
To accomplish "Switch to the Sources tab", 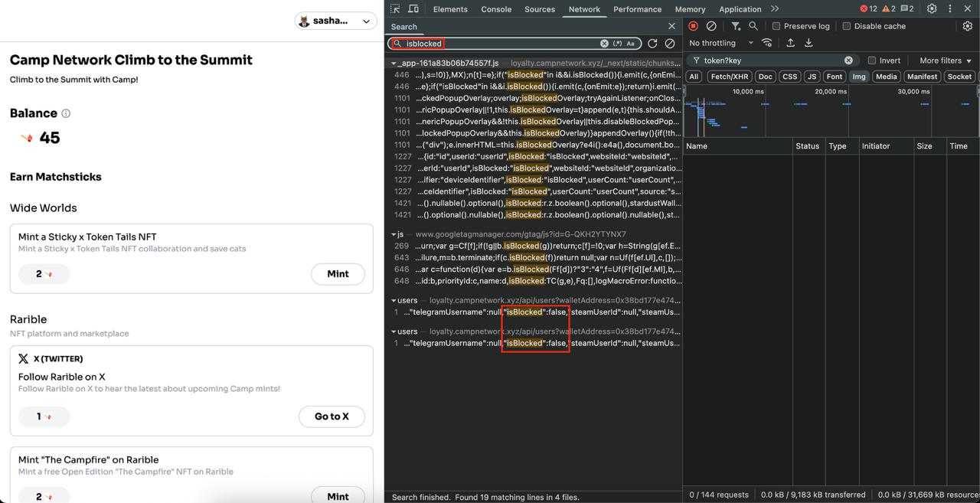I will click(x=540, y=9).
